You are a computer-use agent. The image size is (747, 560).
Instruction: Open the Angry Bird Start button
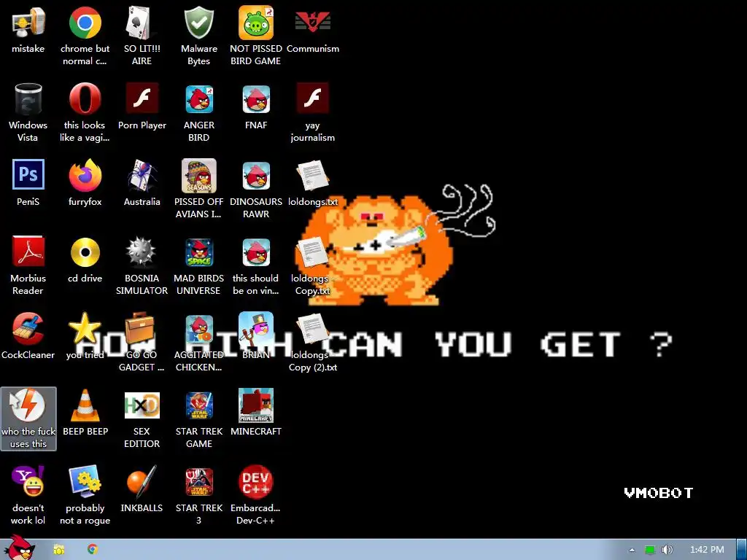[20, 548]
